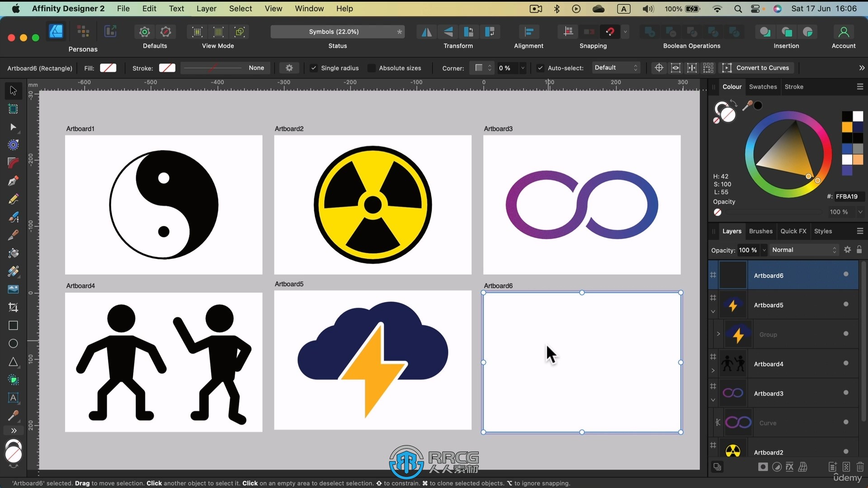Open the Layer menu
The image size is (868, 488).
coord(206,9)
